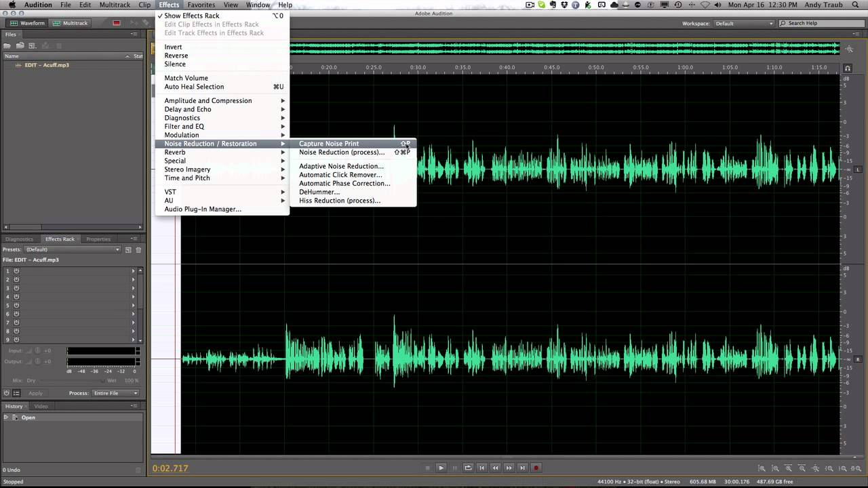Open the Process dropdown set to Entire File
Screen dimensions: 868x488
tap(116, 393)
